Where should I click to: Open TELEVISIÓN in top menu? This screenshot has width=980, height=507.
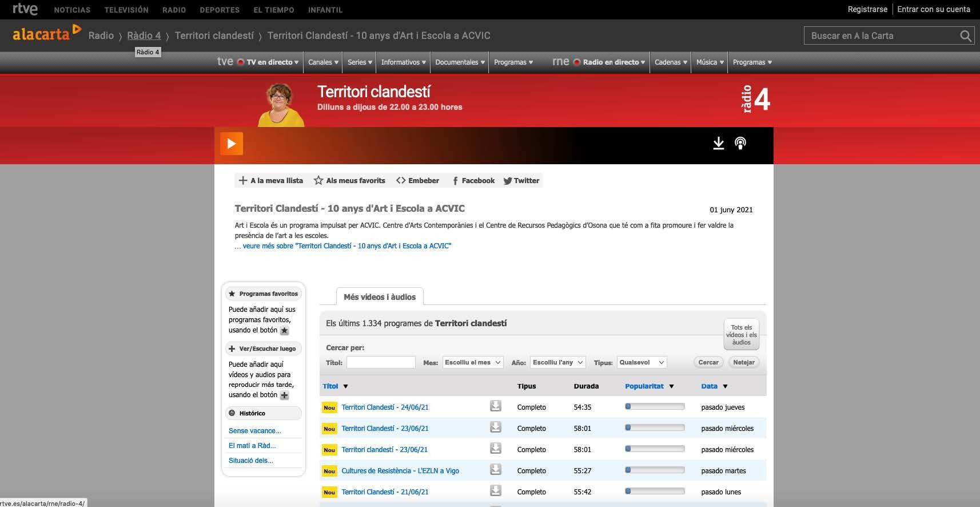coord(126,10)
